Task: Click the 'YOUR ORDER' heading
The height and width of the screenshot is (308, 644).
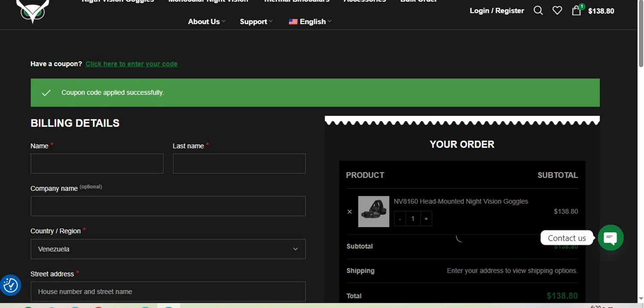Action: [x=462, y=144]
